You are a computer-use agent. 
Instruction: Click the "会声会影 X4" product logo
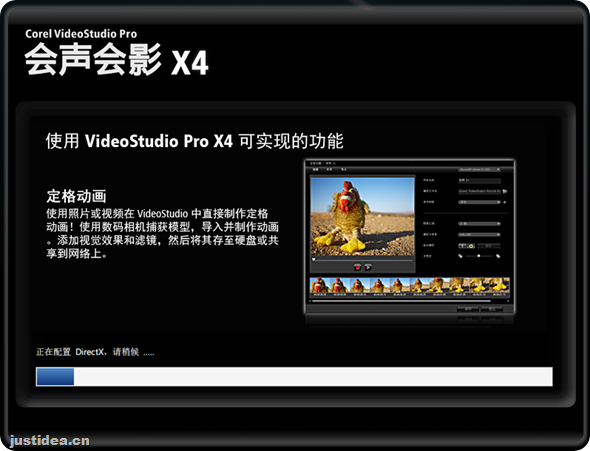pos(116,60)
